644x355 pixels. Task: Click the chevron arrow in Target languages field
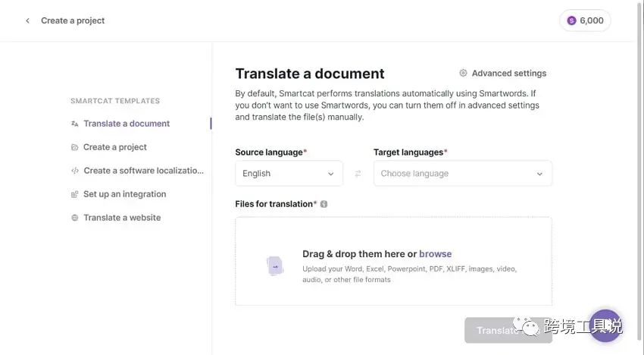click(539, 174)
